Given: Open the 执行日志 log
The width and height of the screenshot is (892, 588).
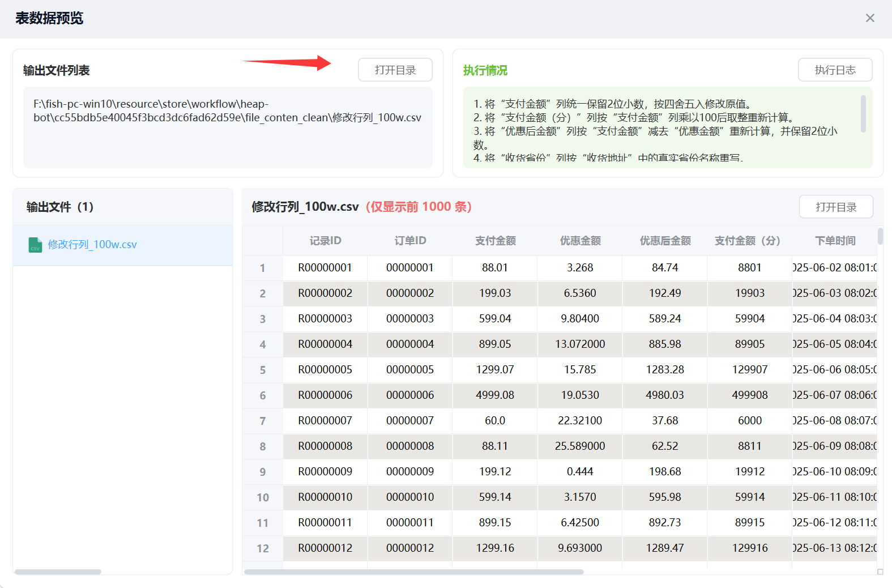Looking at the screenshot, I should (835, 70).
